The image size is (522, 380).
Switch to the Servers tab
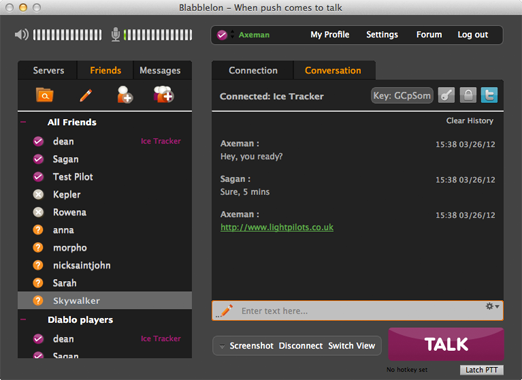[x=48, y=70]
